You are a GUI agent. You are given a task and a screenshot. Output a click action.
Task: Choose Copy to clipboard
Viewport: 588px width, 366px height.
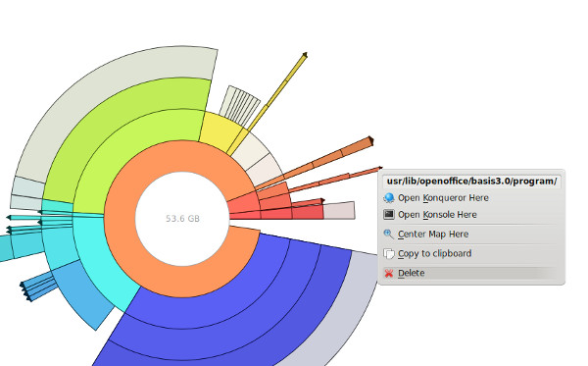pos(434,254)
